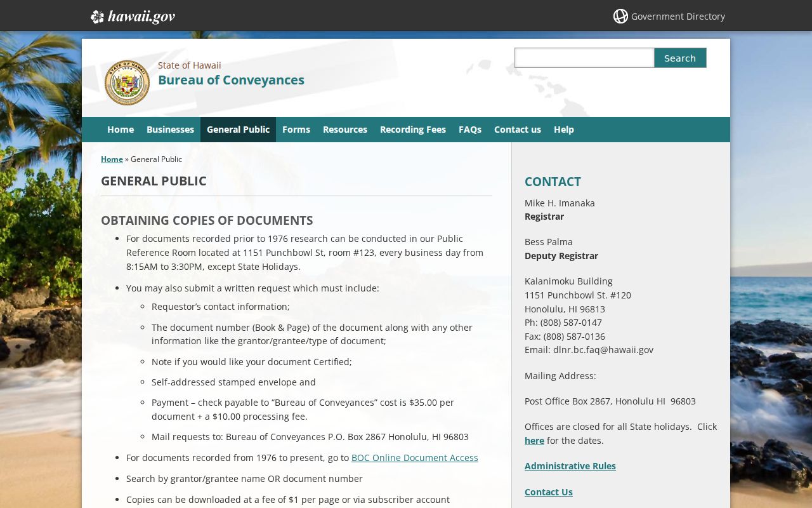Click the 'Kalanimoku Building' address line
Viewport: 812px width, 508px height.
coord(568,281)
